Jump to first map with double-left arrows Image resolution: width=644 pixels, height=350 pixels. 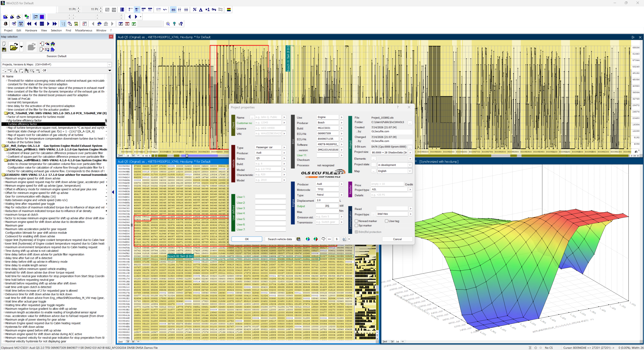(x=29, y=24)
